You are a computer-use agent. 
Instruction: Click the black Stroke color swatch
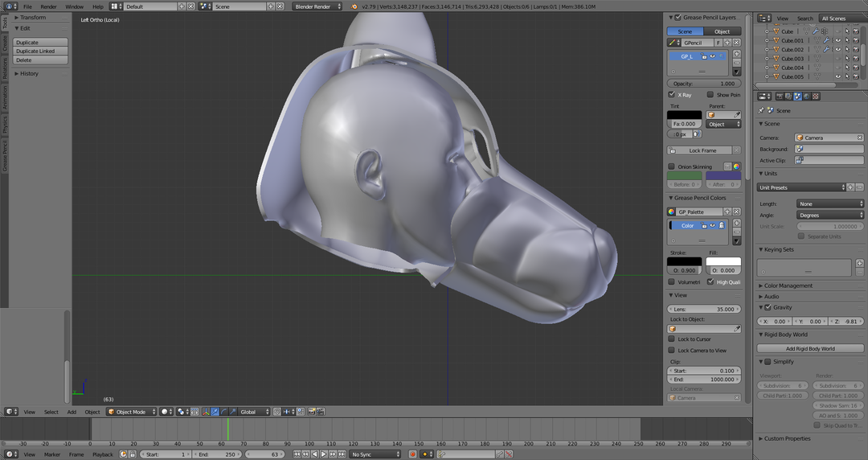[x=684, y=261]
